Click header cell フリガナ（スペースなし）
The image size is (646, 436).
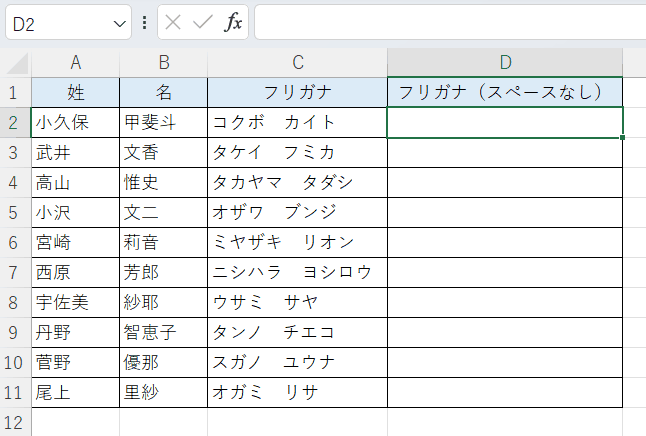(x=505, y=92)
